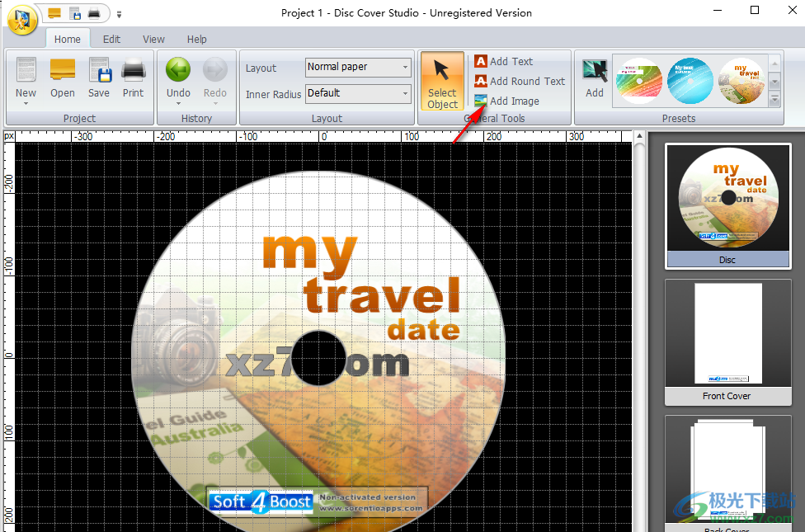Close the Disc Cover Studio window

(x=792, y=11)
